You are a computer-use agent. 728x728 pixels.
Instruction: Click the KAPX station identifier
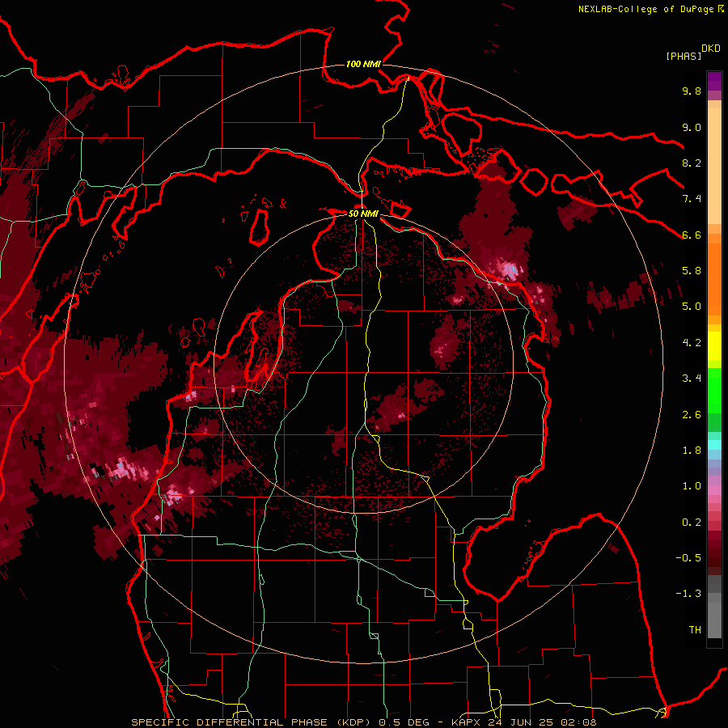[x=464, y=722]
